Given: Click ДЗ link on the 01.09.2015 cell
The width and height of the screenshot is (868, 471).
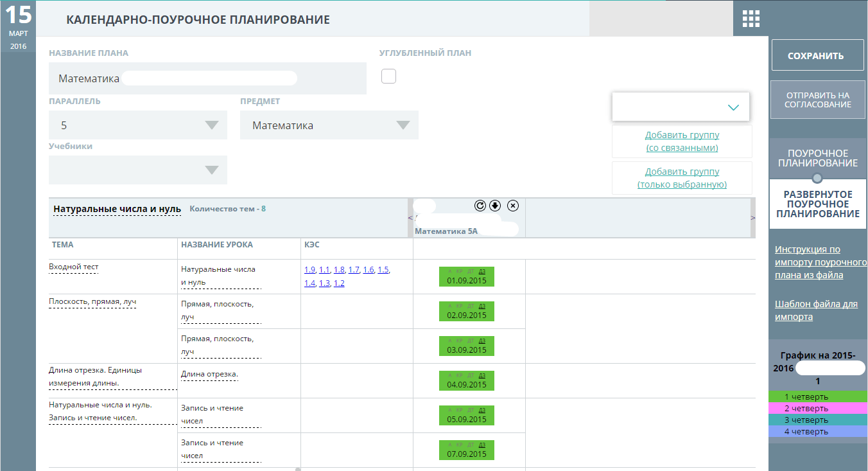Looking at the screenshot, I should point(482,271).
